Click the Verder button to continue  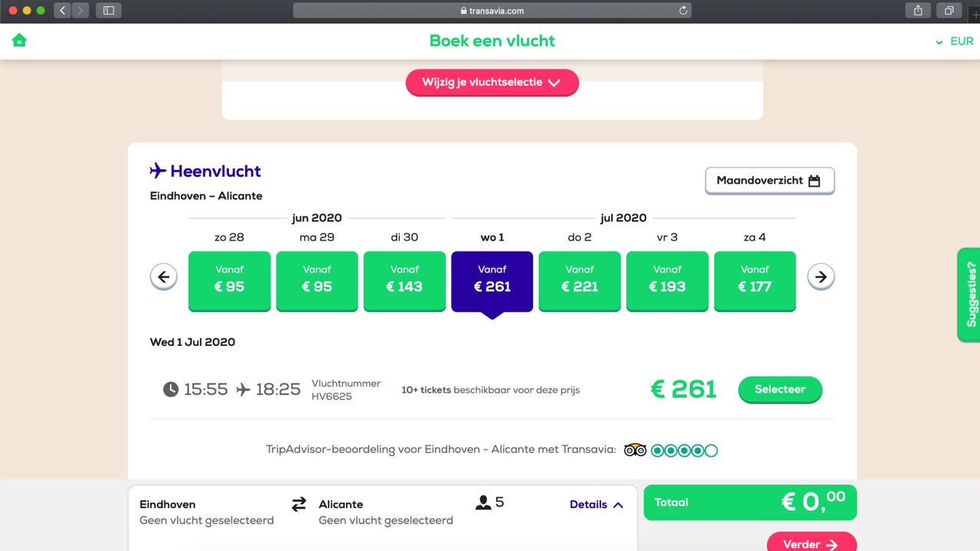[x=811, y=543]
